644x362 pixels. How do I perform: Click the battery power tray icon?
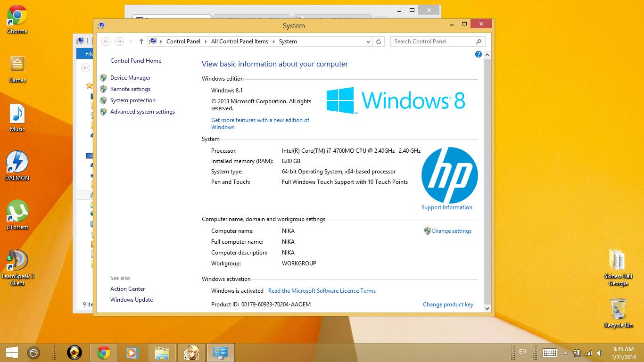pyautogui.click(x=577, y=353)
